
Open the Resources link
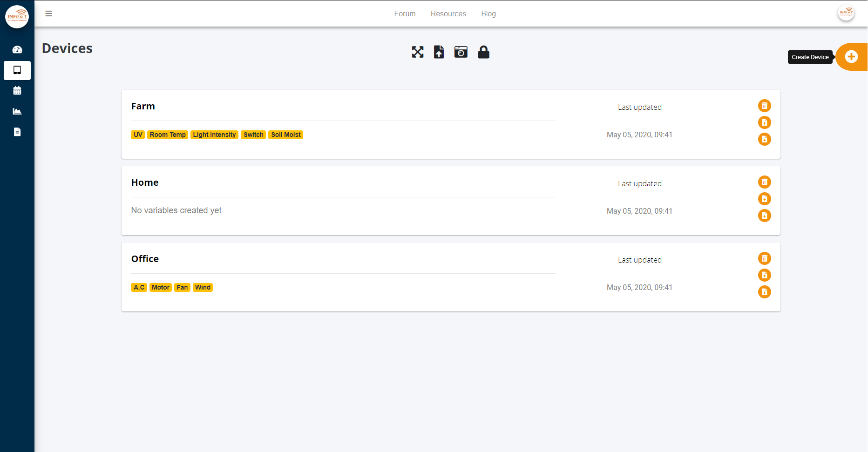(x=448, y=13)
